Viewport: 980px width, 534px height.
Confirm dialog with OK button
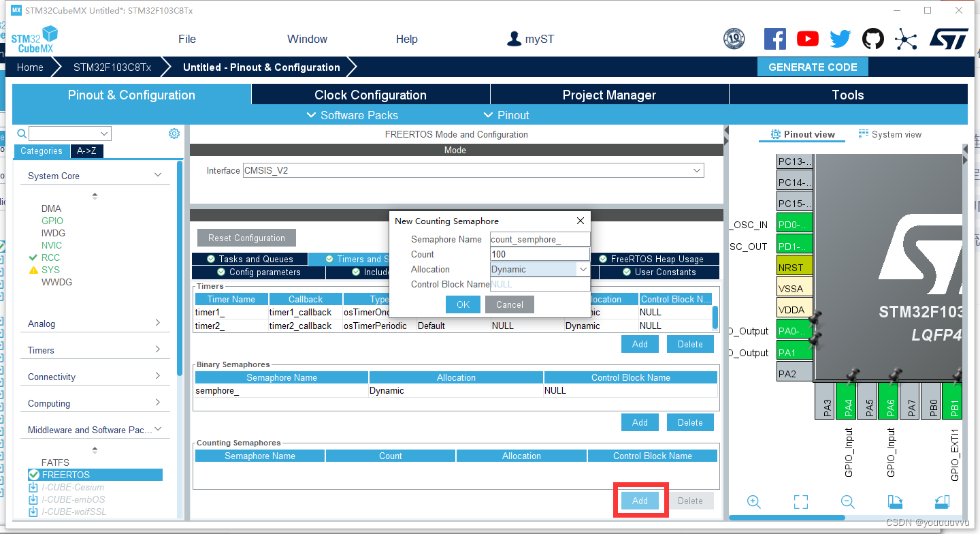pyautogui.click(x=463, y=304)
